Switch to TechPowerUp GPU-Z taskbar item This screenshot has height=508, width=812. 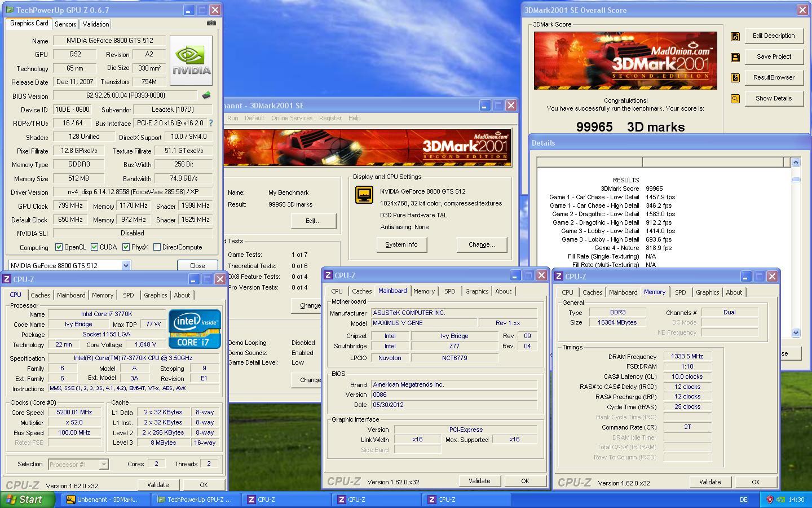click(196, 500)
